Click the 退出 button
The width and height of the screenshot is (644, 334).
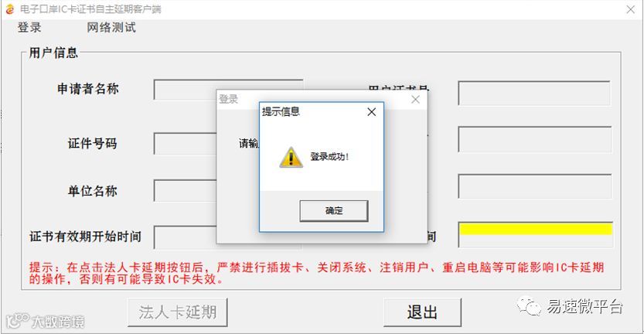pos(422,312)
